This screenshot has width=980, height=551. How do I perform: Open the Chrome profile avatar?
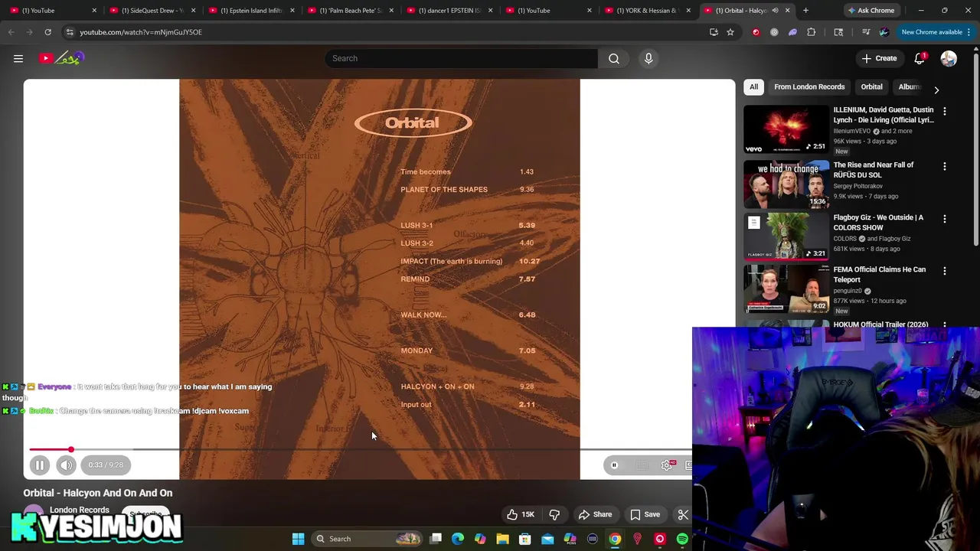click(884, 32)
